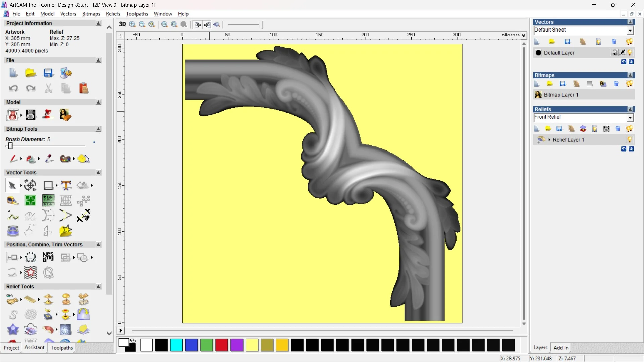Toggle Default Layer lock icon
The width and height of the screenshot is (644, 362).
tap(614, 53)
